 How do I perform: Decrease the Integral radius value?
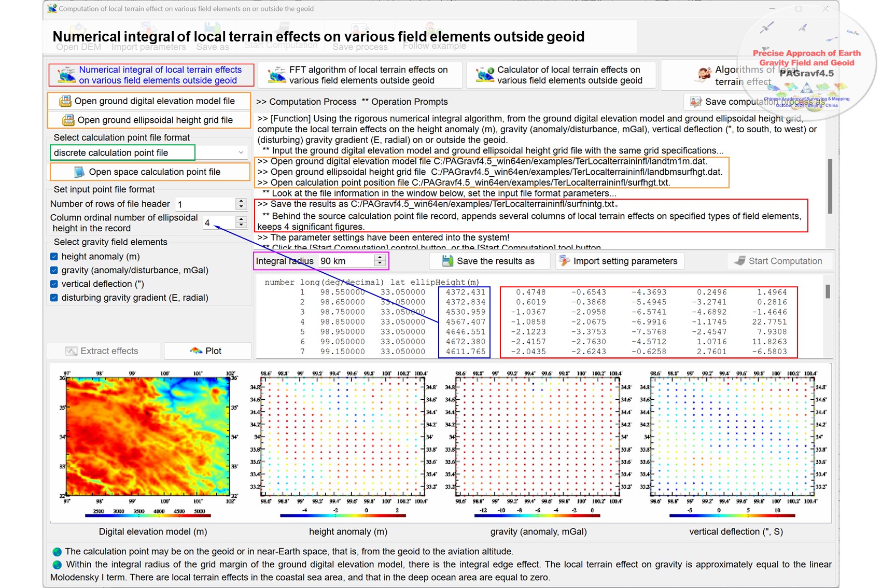380,263
